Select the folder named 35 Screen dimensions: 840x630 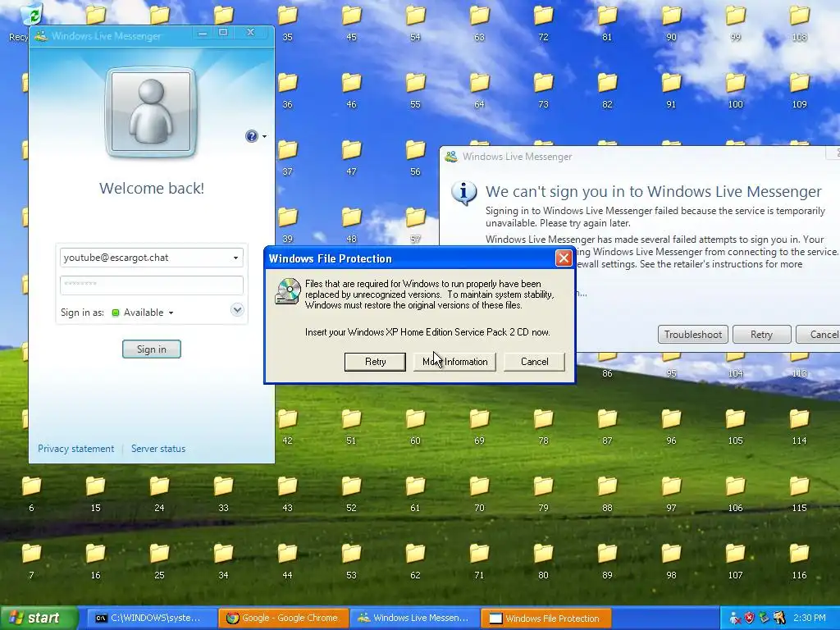288,23
